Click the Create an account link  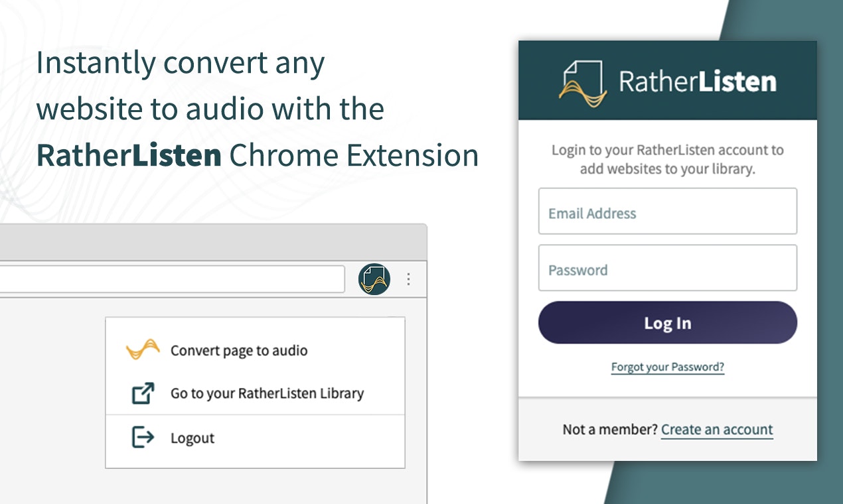[717, 429]
